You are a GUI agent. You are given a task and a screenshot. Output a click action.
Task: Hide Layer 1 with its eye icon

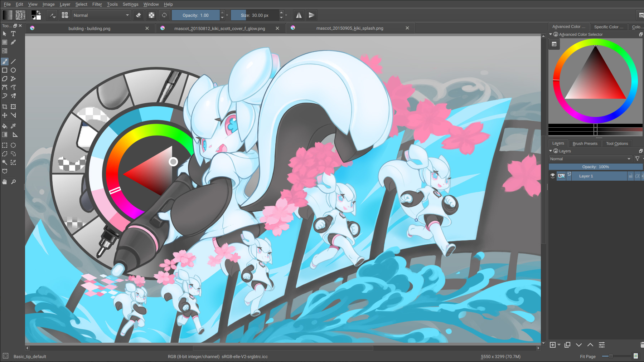552,176
